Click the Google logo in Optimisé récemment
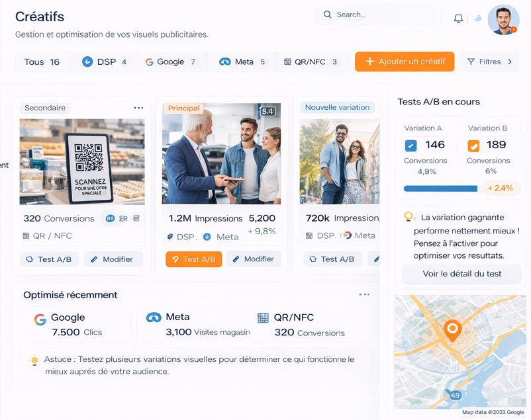Viewport: 531px width, 420px height. coord(40,319)
